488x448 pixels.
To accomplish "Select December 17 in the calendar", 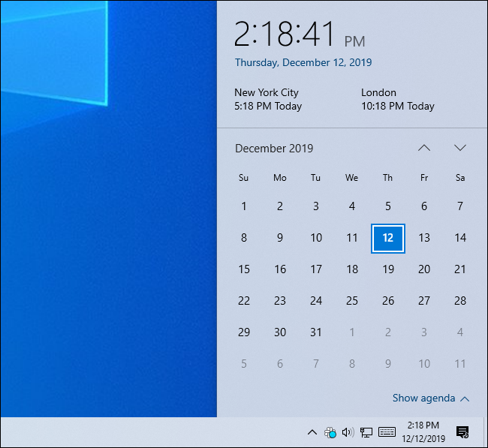I will click(315, 269).
